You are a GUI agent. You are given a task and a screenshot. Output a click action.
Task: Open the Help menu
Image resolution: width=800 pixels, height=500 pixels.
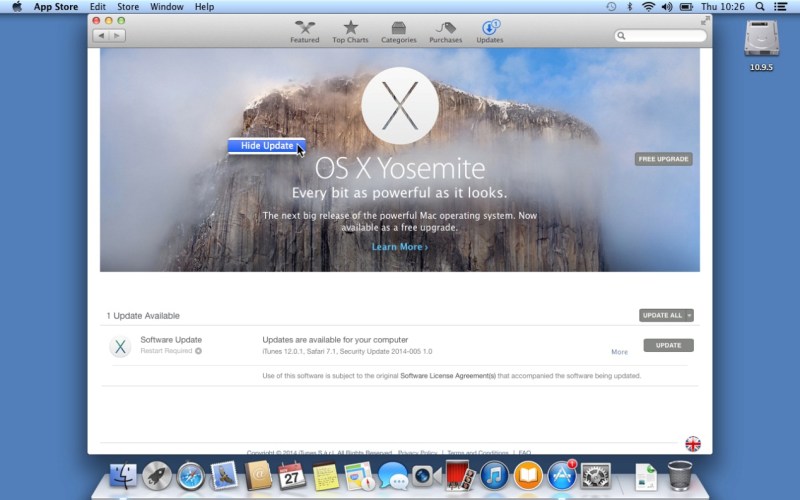204,7
